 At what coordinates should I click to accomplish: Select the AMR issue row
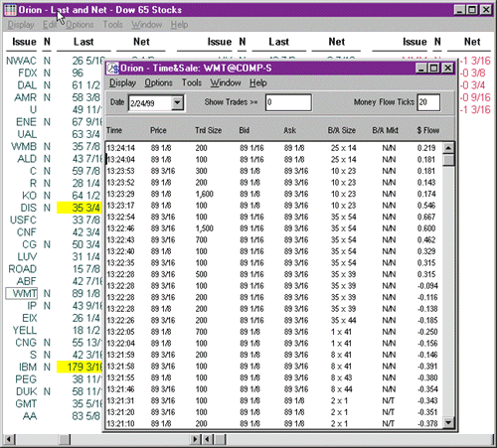point(26,97)
